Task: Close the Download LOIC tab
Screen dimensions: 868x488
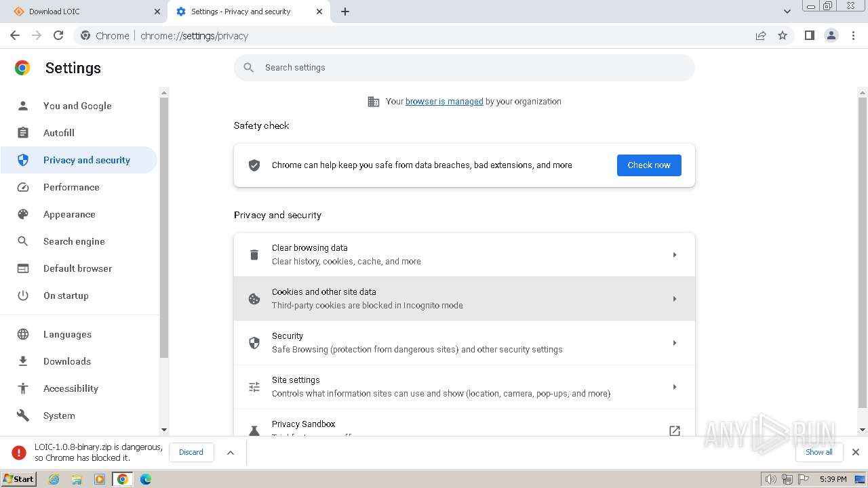Action: coord(157,12)
